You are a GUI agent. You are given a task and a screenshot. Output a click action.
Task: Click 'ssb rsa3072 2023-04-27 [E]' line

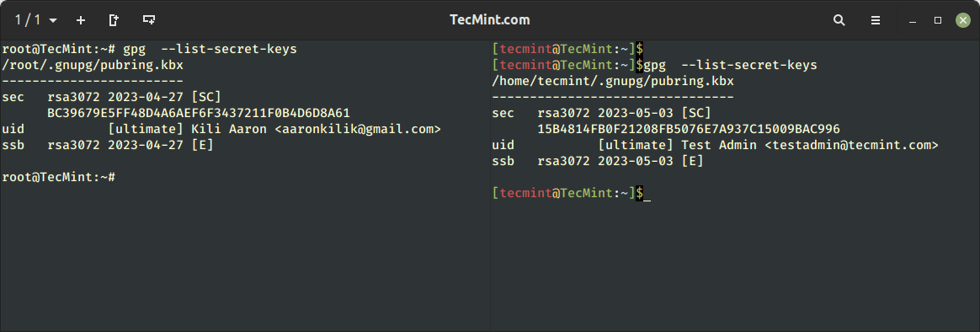108,146
